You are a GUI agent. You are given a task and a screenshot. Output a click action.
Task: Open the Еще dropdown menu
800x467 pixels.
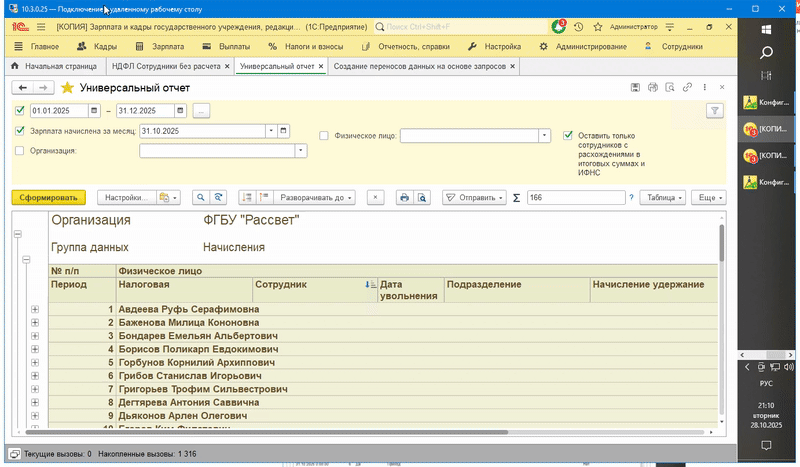point(709,198)
